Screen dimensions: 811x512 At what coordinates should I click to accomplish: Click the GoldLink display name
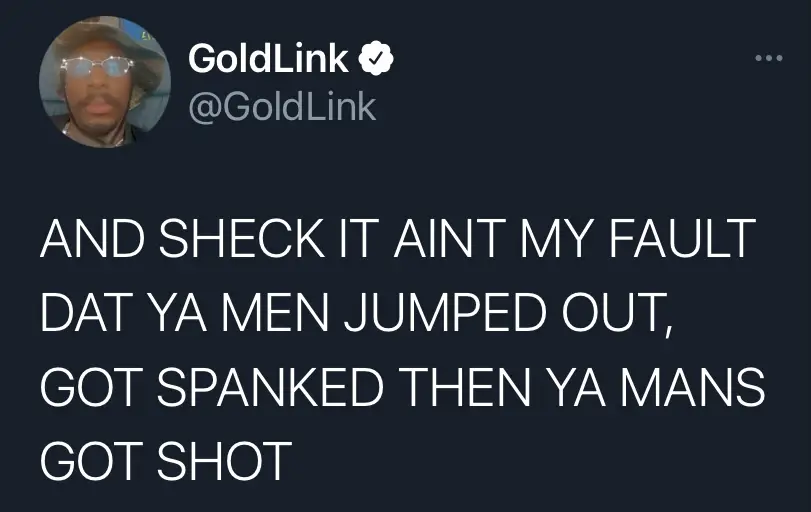[268, 61]
